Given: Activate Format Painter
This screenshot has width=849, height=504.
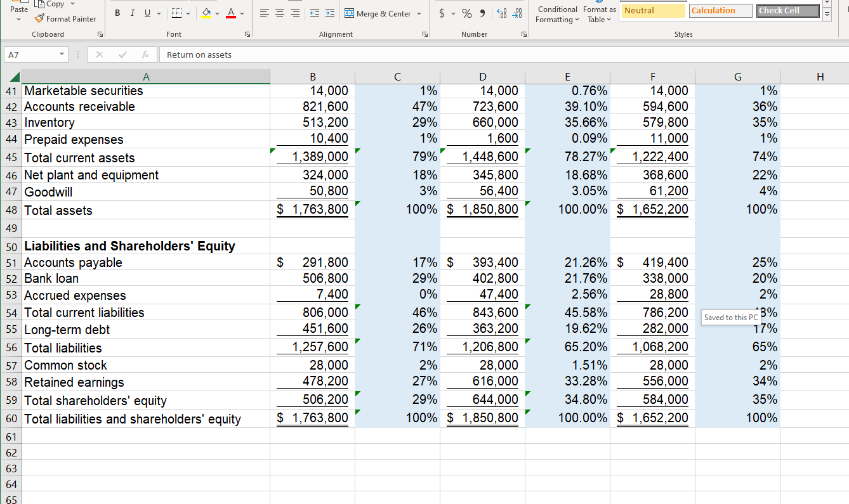Looking at the screenshot, I should [65, 18].
